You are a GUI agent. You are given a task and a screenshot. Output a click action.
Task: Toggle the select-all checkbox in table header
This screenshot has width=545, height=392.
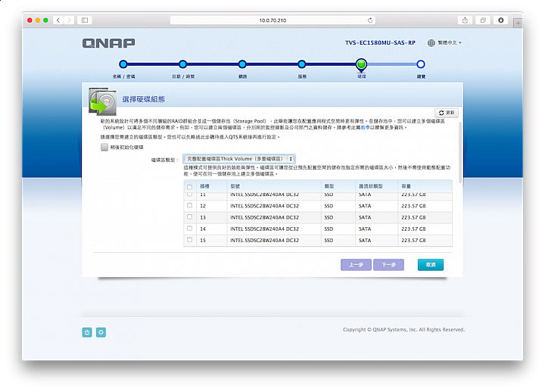click(189, 187)
